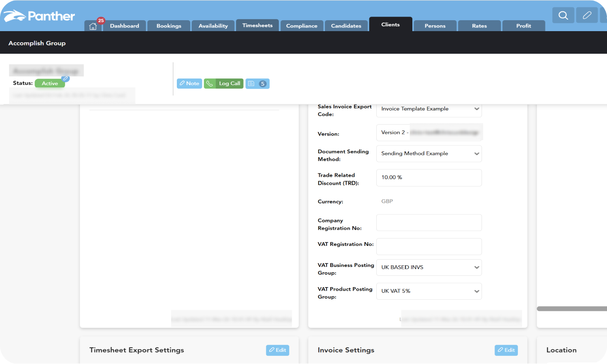
Task: Open Document Sending Method dropdown
Action: tap(429, 154)
